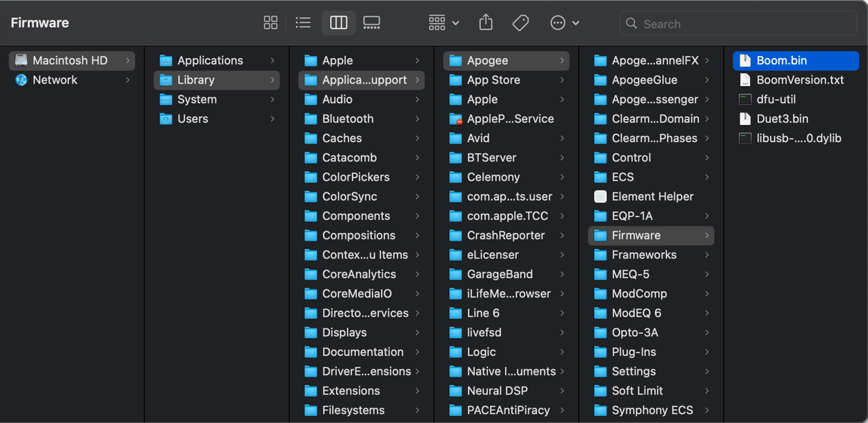
Task: Switch to gallery view
Action: pyautogui.click(x=371, y=23)
